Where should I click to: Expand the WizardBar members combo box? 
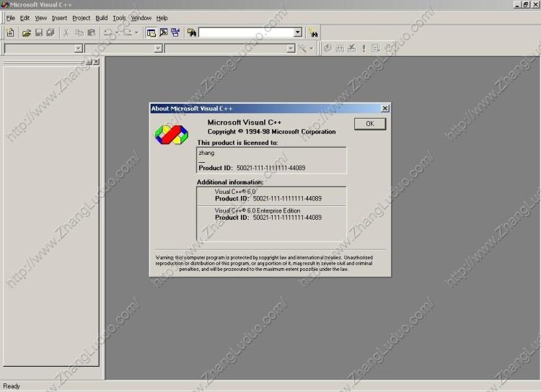(x=291, y=48)
